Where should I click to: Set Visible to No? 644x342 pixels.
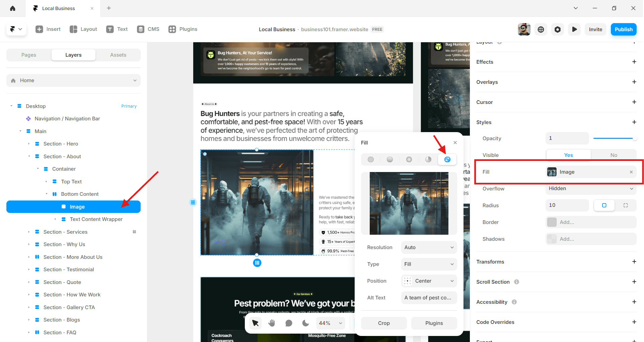(x=614, y=155)
